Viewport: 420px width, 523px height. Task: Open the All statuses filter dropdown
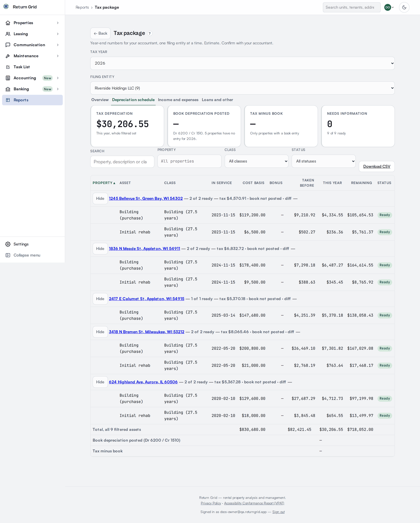(x=324, y=161)
